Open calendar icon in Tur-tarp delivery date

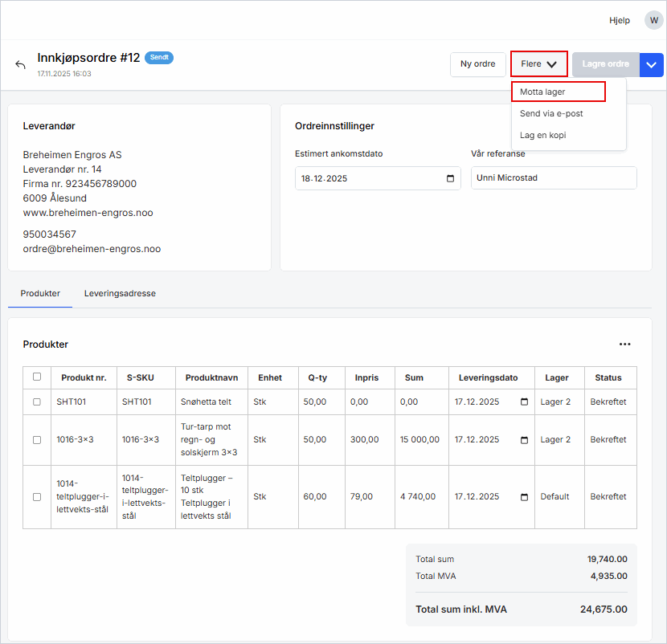525,440
